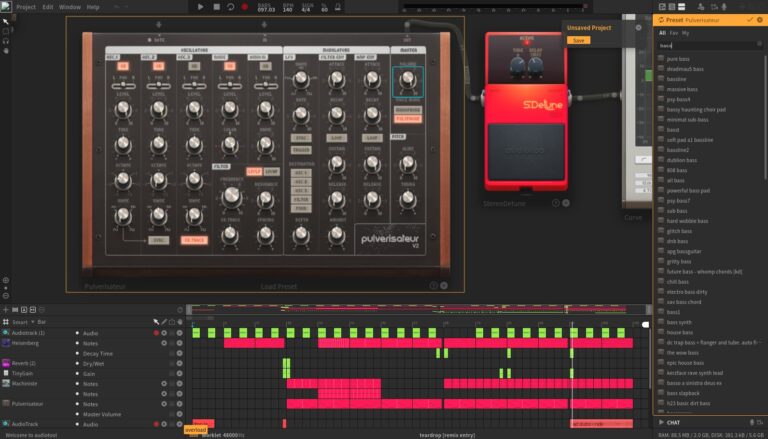Image resolution: width=768 pixels, height=439 pixels.
Task: Click the zoom-out icon on desktop left edge
Action: point(6,296)
